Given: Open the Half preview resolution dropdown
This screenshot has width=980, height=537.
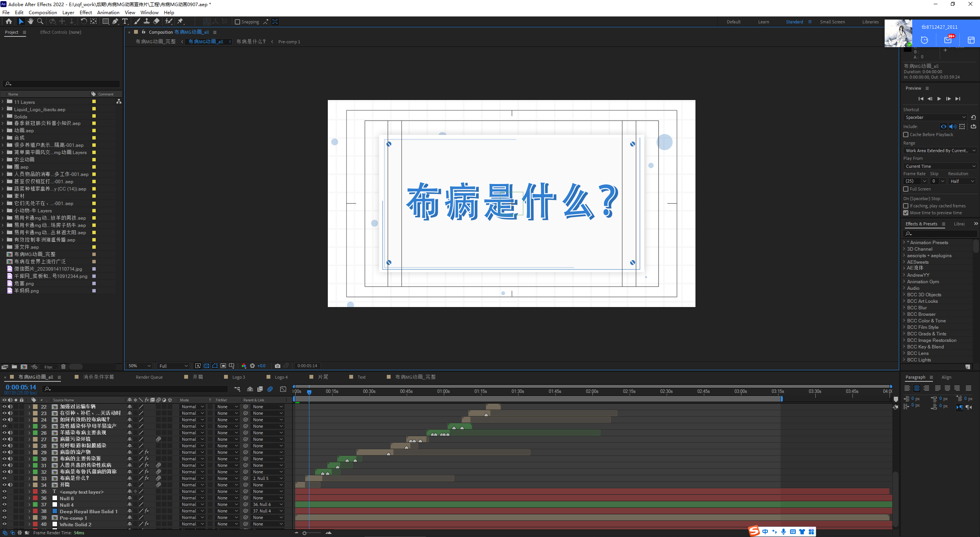Looking at the screenshot, I should pos(962,181).
